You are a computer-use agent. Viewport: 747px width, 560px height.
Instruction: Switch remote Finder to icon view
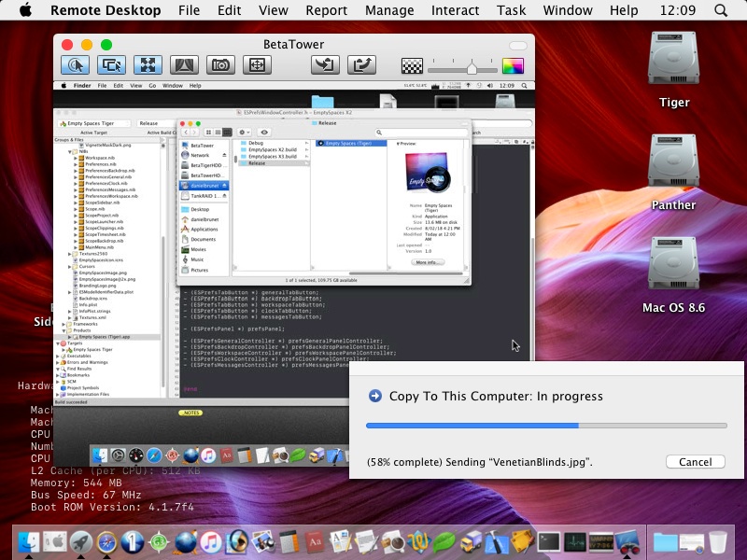coord(208,132)
